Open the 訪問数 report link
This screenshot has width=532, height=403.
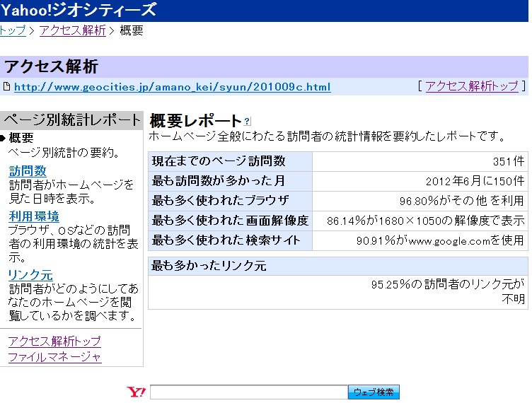(x=28, y=171)
